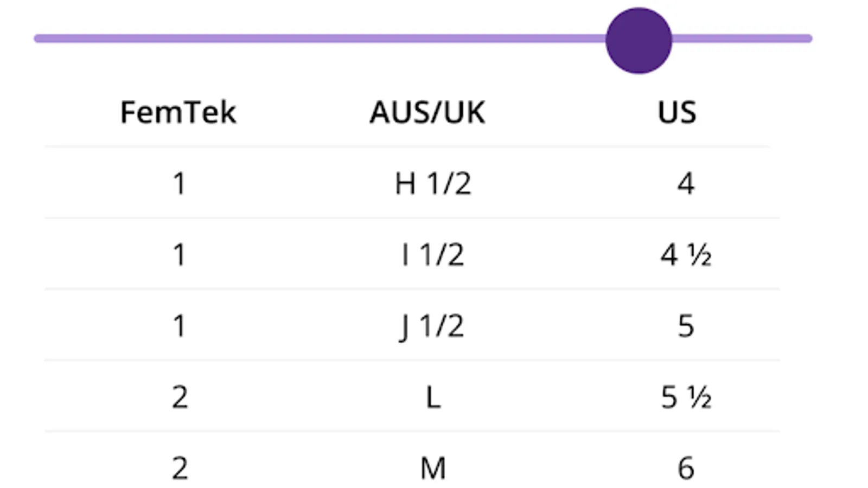Select FemTek size 2 in the M row

click(180, 468)
